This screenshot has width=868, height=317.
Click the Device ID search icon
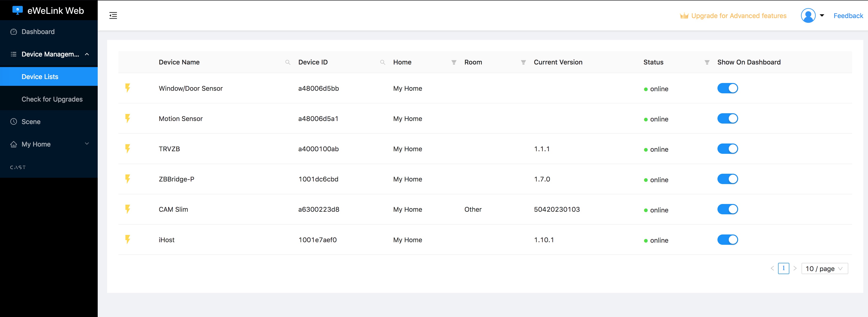pyautogui.click(x=382, y=62)
